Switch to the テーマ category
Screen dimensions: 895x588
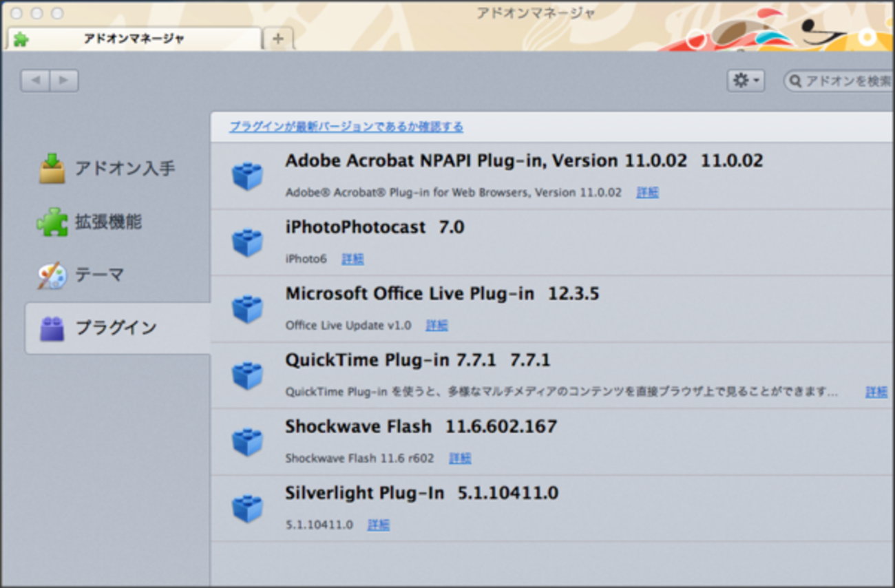(x=117, y=275)
